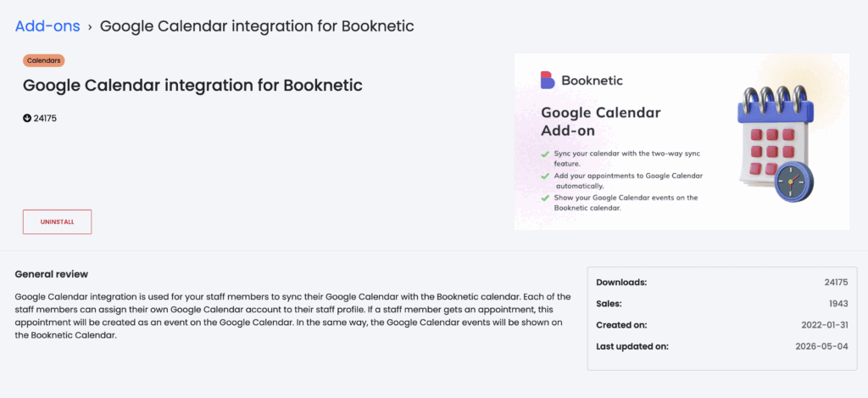The height and width of the screenshot is (398, 868).
Task: Click the Sales: label in the stats panel
Action: 609,304
